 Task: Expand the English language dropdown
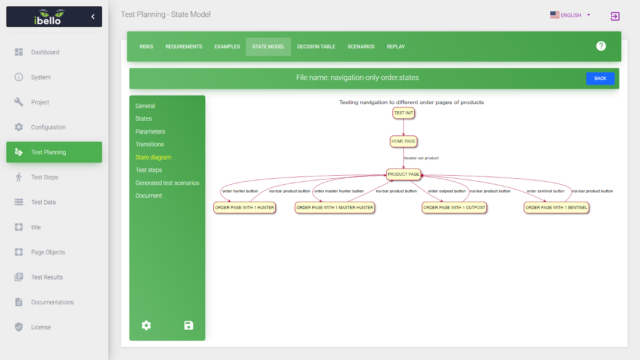click(570, 15)
